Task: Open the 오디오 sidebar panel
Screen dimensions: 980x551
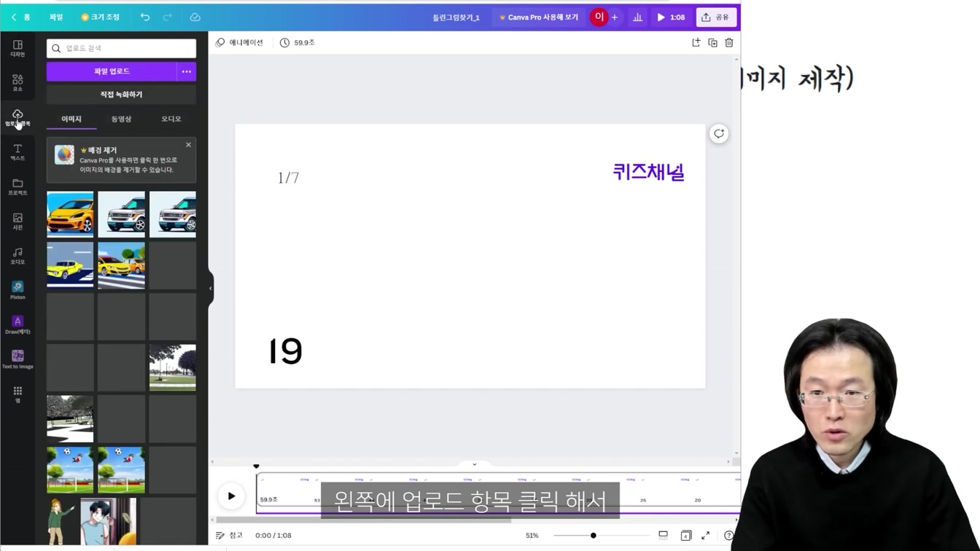Action: pos(17,256)
